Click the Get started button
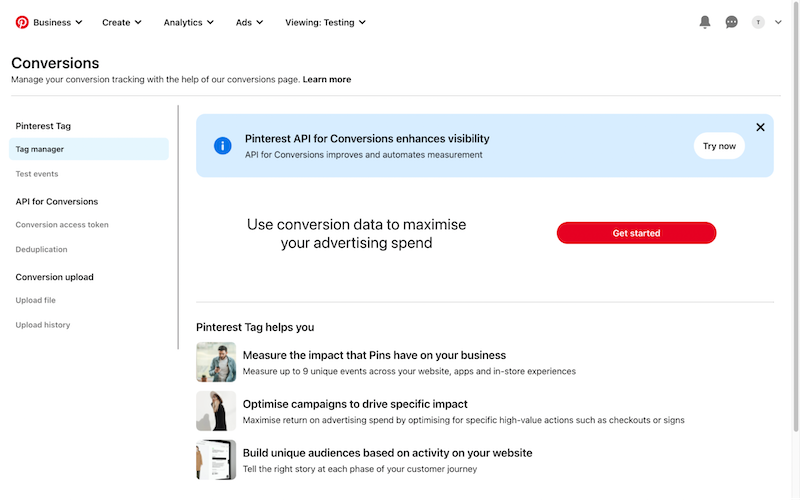This screenshot has width=800, height=500. pos(636,233)
